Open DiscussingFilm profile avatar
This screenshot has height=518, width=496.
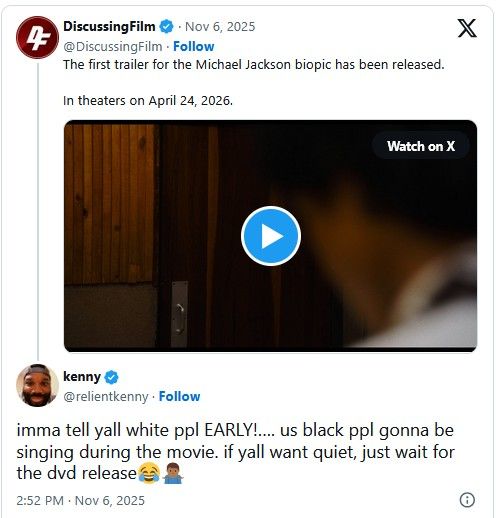click(37, 37)
